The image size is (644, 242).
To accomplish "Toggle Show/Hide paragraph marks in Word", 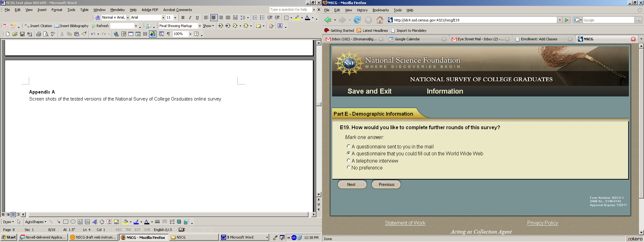I will 169,34.
